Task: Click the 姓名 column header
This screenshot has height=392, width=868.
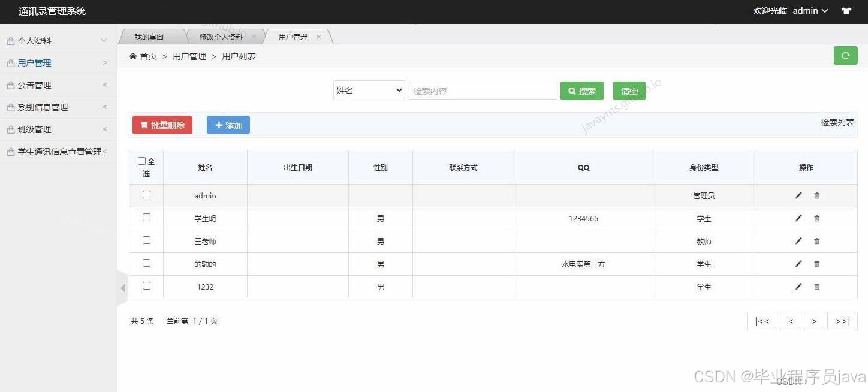Action: (205, 167)
